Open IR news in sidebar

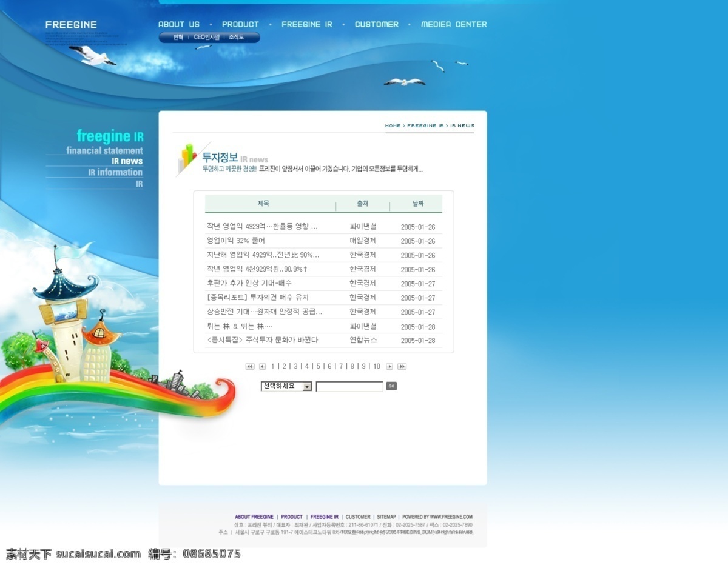click(127, 161)
